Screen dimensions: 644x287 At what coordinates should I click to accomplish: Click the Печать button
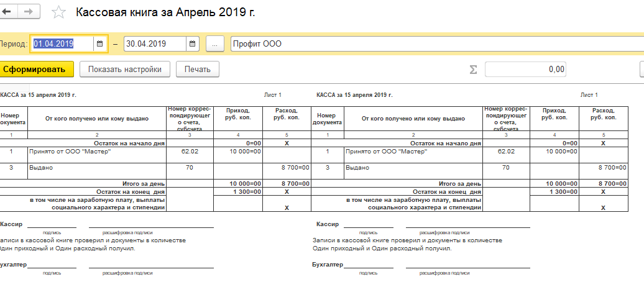[198, 70]
